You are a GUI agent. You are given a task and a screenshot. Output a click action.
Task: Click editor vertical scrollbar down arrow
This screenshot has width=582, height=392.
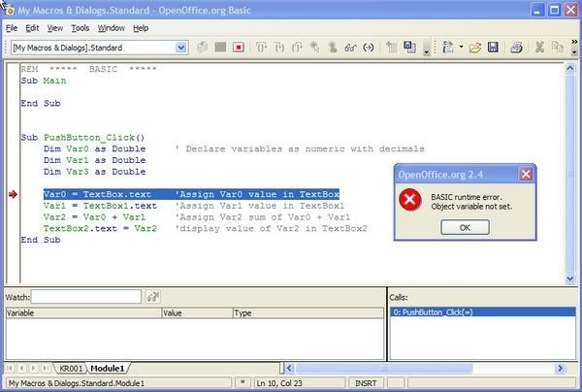tap(570, 278)
